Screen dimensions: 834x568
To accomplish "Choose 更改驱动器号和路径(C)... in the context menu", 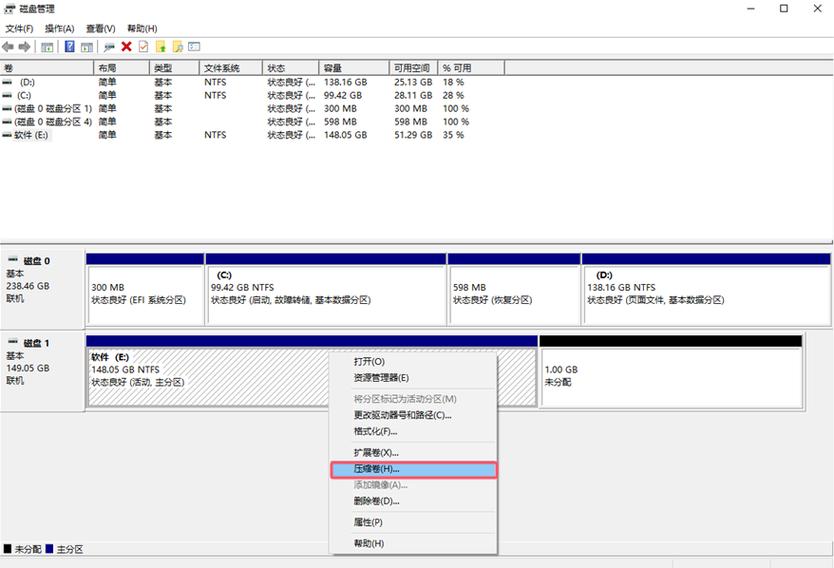I will pyautogui.click(x=413, y=415).
